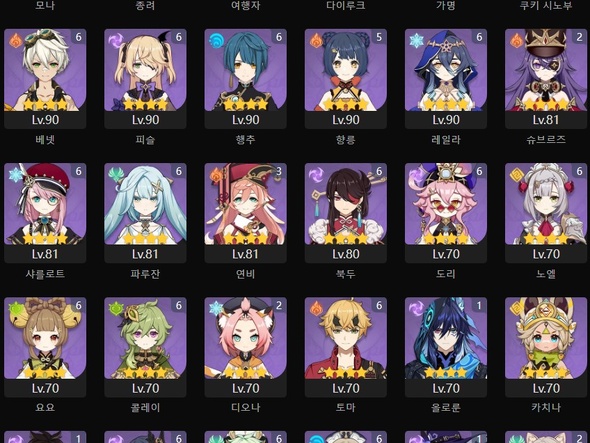Click Cryo element icon on Layla card
Image resolution: width=590 pixels, height=443 pixels.
(416, 40)
